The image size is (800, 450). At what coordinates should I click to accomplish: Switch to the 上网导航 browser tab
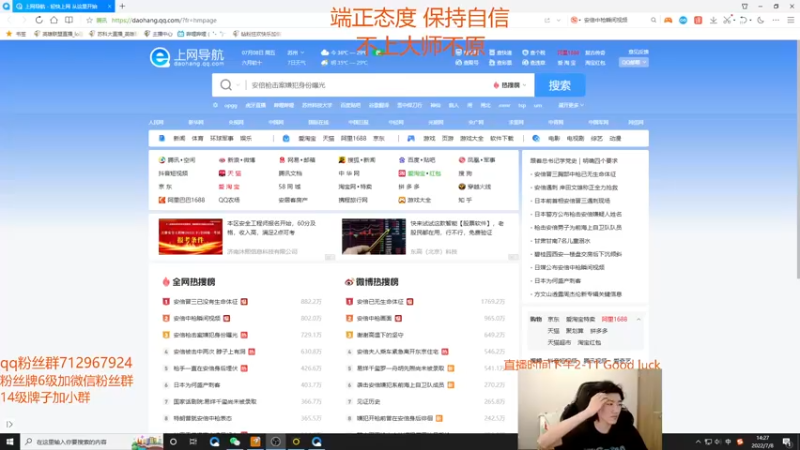(x=63, y=6)
